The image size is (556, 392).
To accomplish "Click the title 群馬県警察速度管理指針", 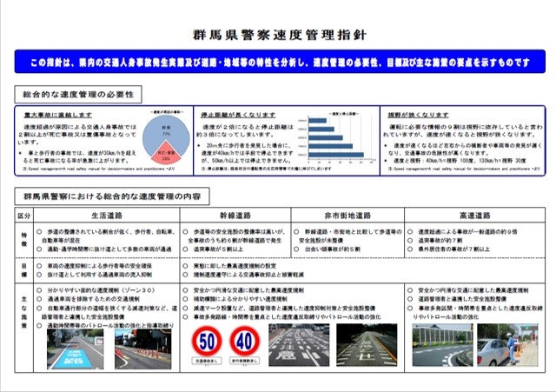I will point(280,35).
